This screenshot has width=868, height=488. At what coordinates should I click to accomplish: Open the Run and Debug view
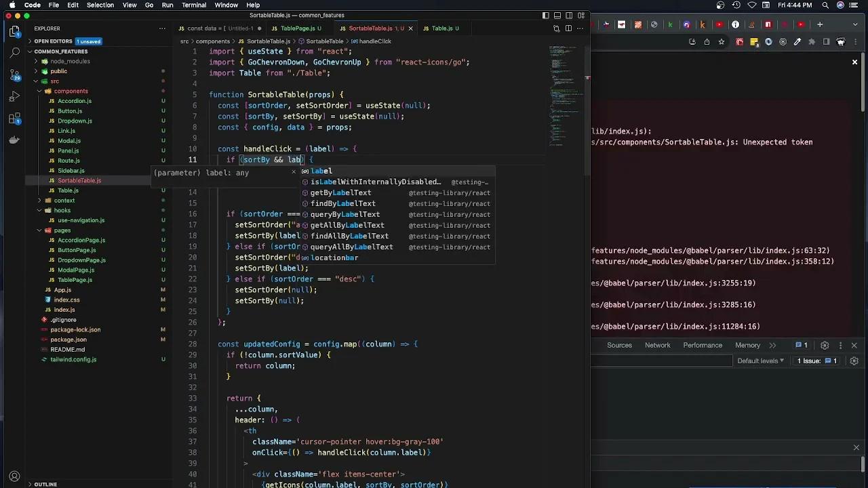14,96
